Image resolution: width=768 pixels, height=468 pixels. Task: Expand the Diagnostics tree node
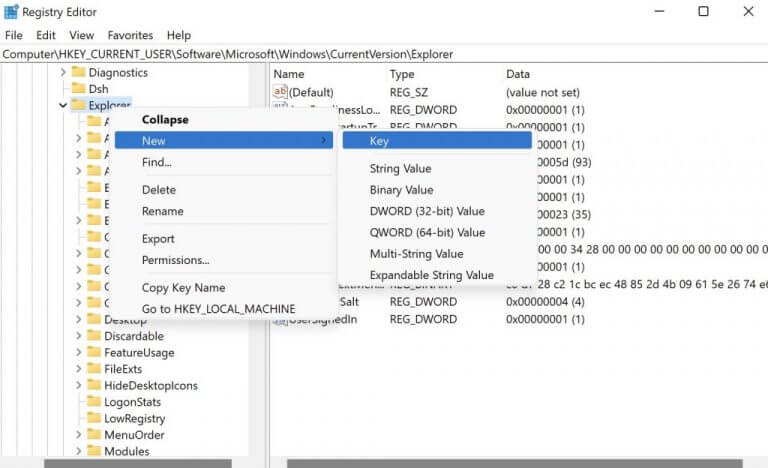click(63, 72)
